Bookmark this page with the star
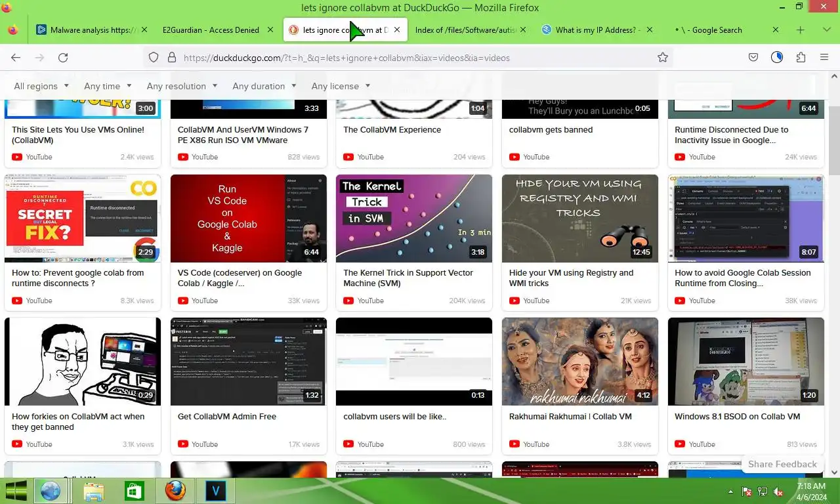This screenshot has height=504, width=840. pos(663,58)
